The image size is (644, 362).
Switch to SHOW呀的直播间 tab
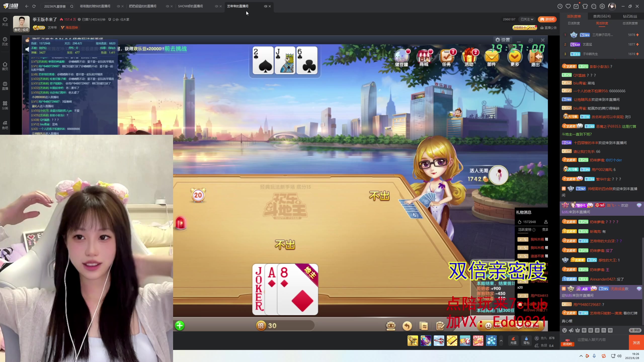pos(190,6)
